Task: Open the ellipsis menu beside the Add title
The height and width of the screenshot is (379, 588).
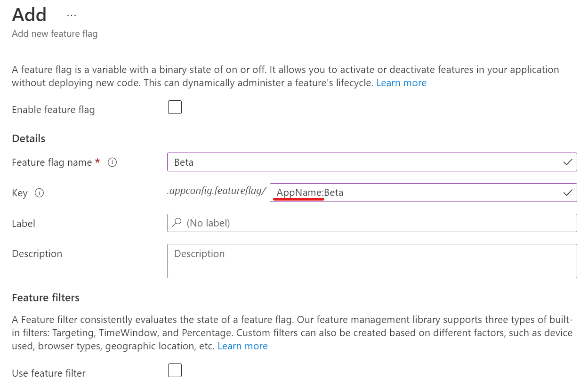Action: click(x=71, y=14)
